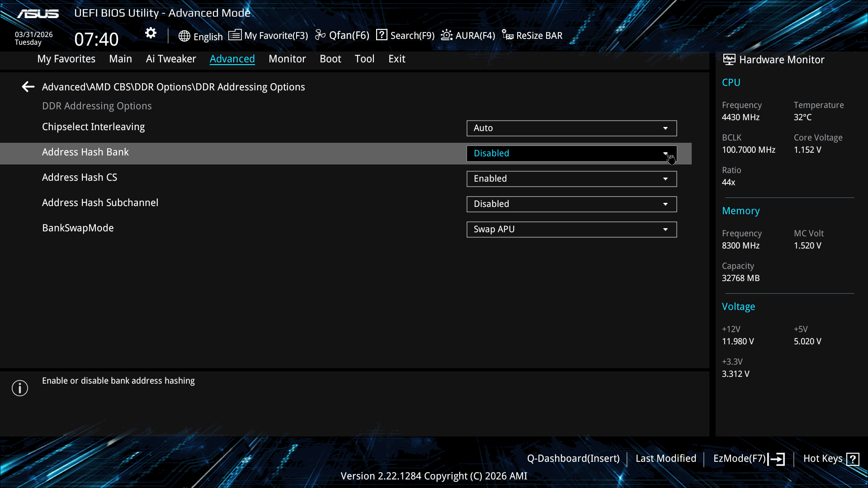Click the globe language icon
868x488 pixels.
[184, 36]
